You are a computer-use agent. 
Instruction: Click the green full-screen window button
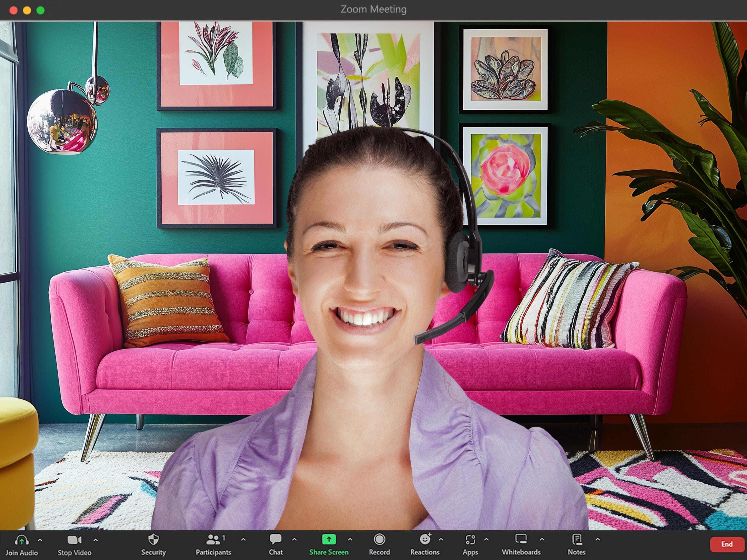coord(41,10)
